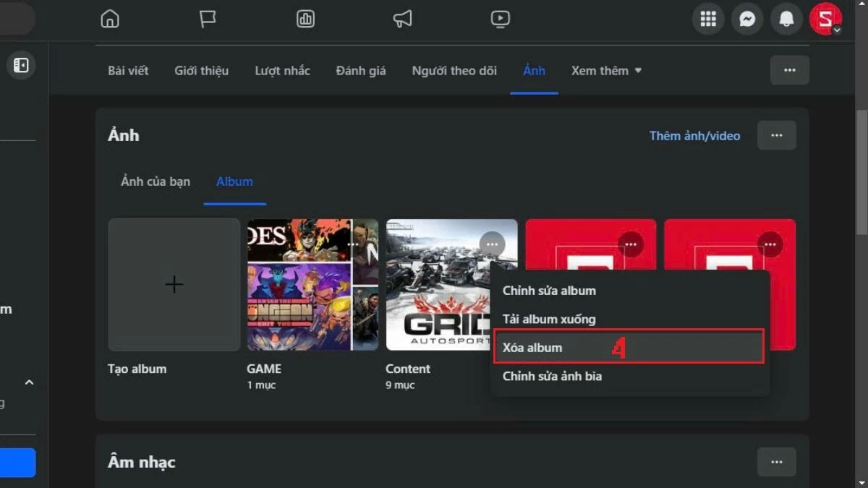The image size is (868, 488).
Task: Open Messenger chats icon
Action: pyautogui.click(x=747, y=20)
